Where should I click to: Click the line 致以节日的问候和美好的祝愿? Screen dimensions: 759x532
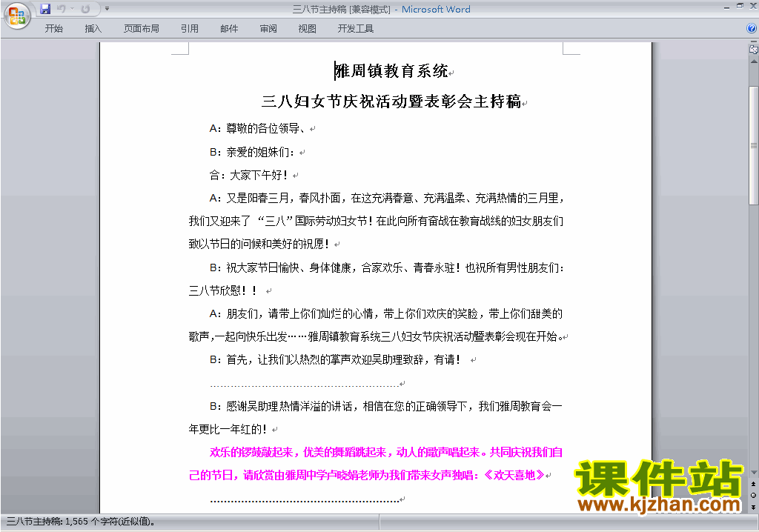click(259, 244)
